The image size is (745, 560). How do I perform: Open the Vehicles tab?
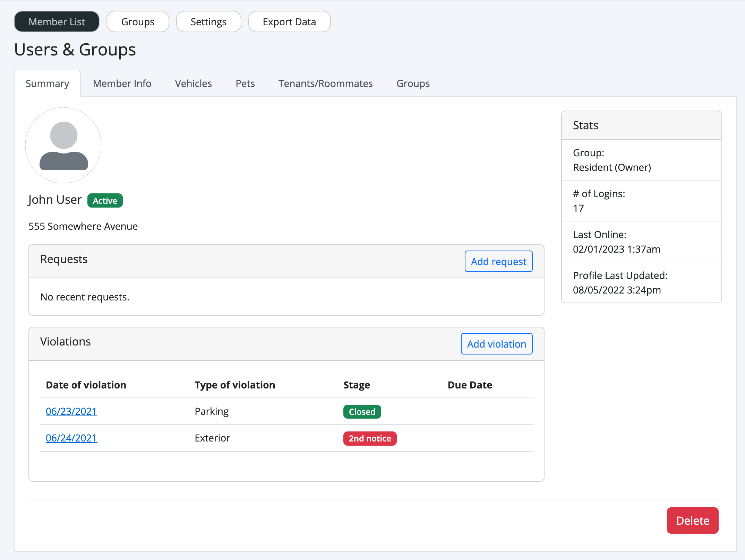click(x=193, y=84)
